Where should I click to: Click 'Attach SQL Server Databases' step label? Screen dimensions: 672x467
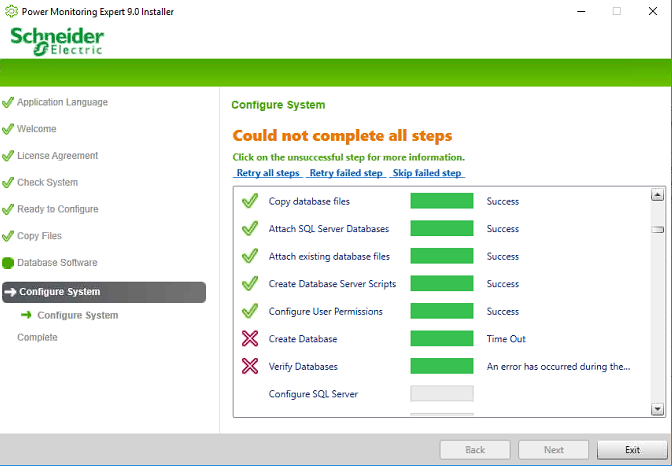pyautogui.click(x=329, y=229)
